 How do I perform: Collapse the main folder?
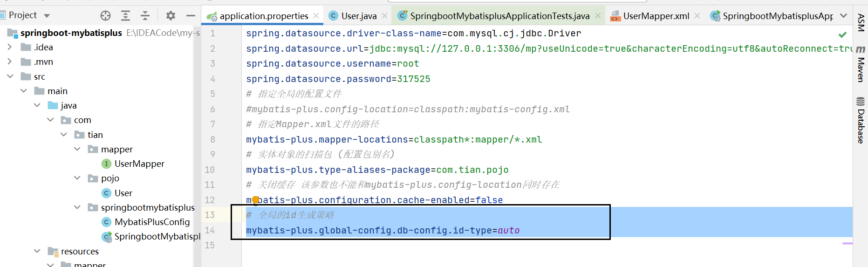pos(23,91)
